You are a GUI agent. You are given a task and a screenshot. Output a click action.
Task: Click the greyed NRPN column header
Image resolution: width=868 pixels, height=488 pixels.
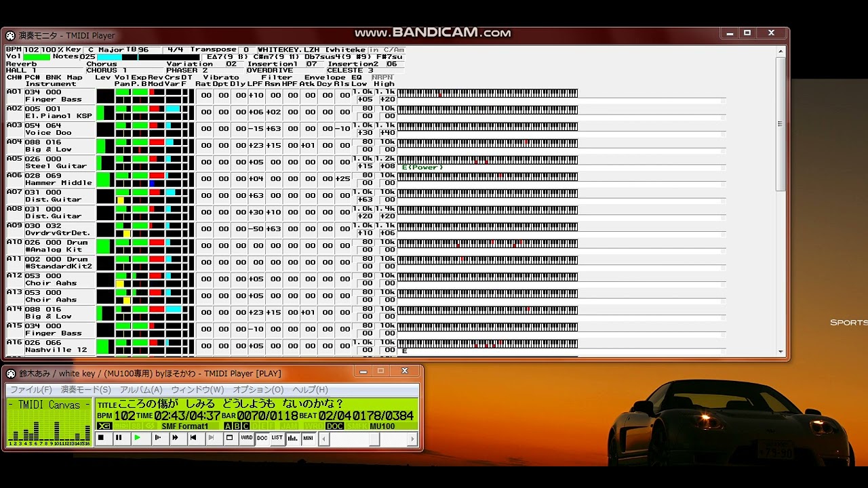382,77
